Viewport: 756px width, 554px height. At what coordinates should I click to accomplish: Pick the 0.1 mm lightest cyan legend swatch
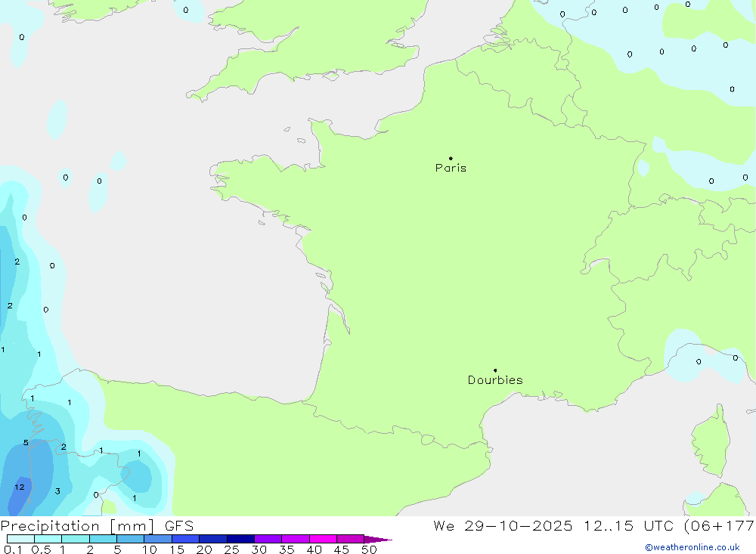20,539
